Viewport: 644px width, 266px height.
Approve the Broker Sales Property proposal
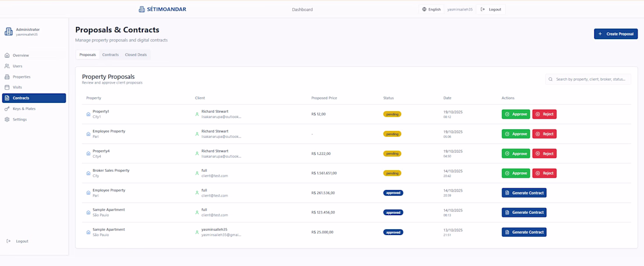click(516, 174)
